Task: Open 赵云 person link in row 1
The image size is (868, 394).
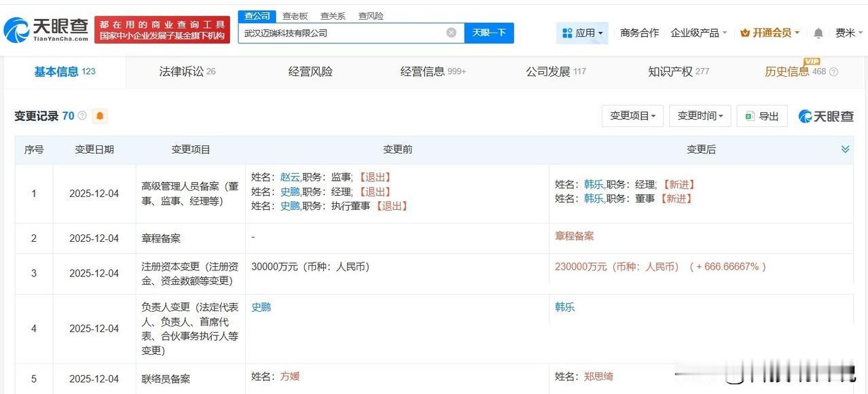Action: click(290, 176)
